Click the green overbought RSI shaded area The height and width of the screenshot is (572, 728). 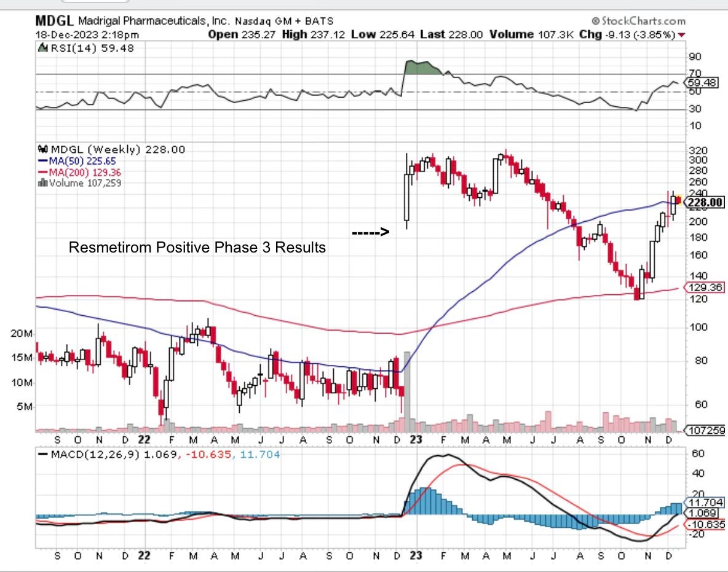[x=420, y=68]
